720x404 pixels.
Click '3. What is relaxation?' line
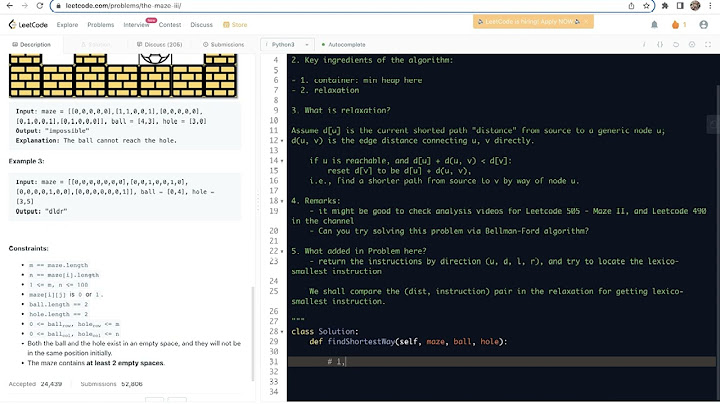click(x=341, y=110)
